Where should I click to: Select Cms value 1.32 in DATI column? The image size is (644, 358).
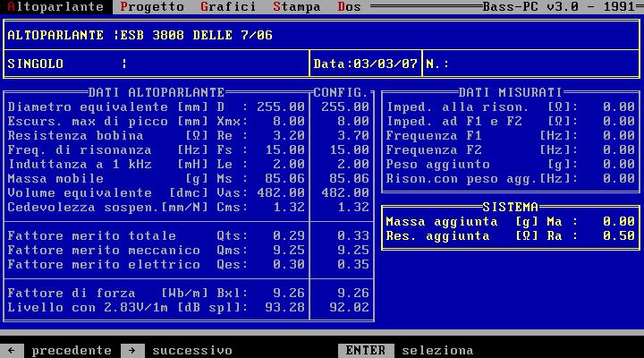[x=289, y=207]
